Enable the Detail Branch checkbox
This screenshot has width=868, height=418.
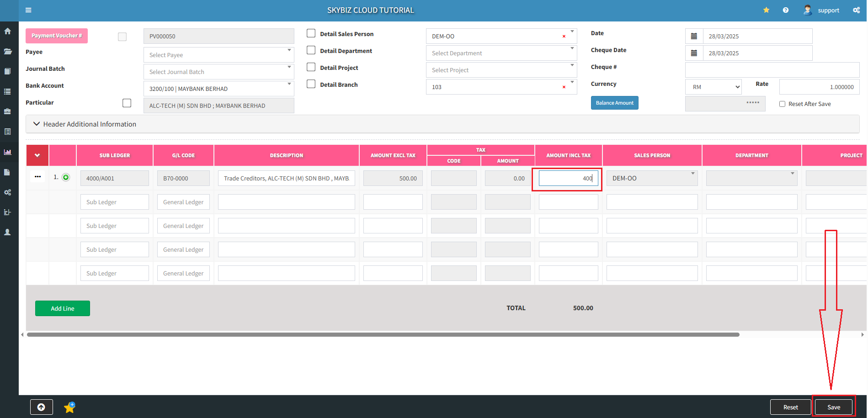(311, 84)
